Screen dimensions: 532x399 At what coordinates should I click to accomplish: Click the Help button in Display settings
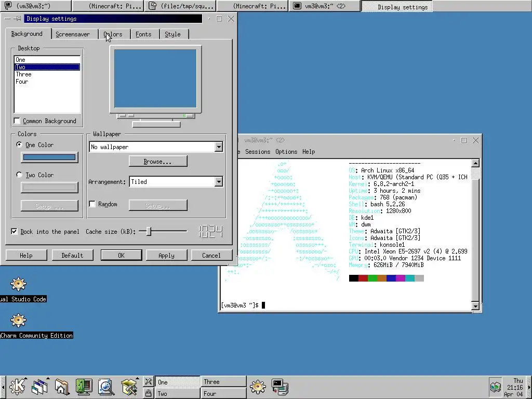coord(26,255)
